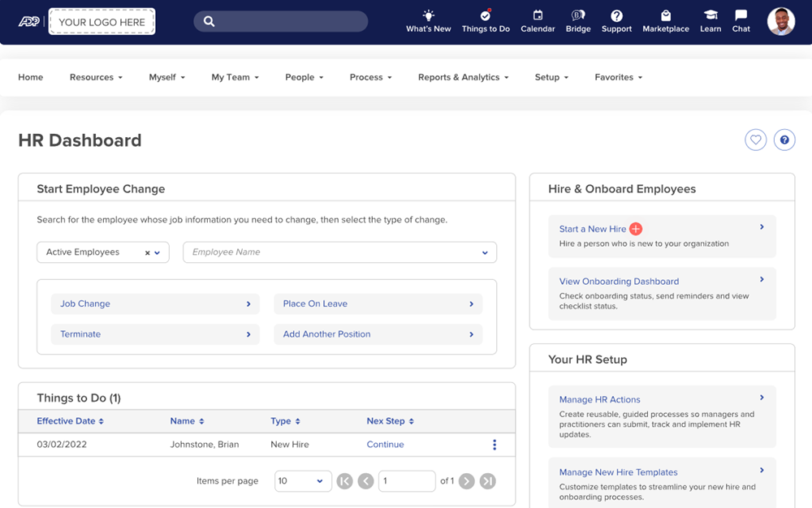Open View Onboarding Dashboard link

point(619,282)
